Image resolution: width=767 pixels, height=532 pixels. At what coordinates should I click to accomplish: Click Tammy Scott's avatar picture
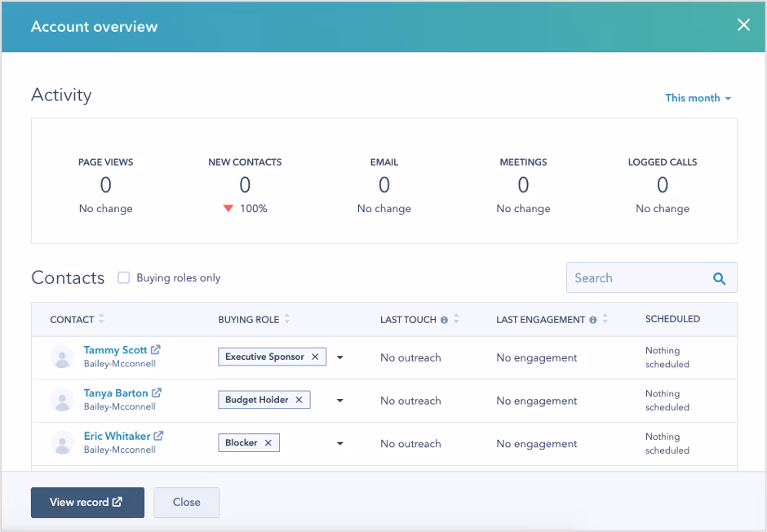63,357
